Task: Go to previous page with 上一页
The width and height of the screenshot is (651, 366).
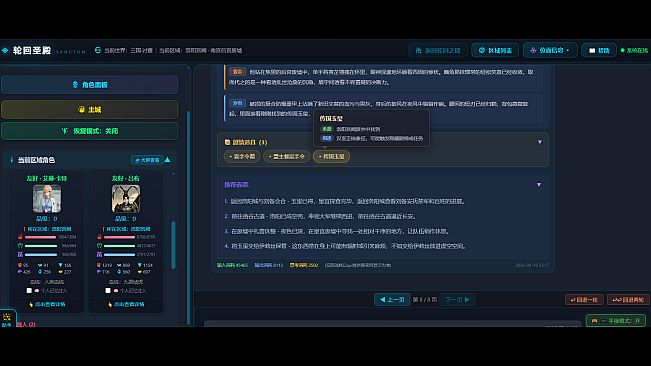Action: (x=392, y=299)
